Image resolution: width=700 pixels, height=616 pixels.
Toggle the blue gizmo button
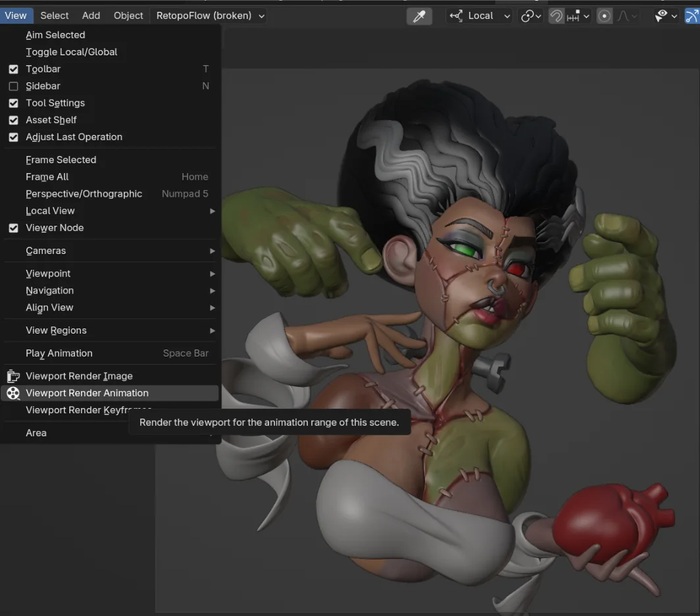[692, 16]
